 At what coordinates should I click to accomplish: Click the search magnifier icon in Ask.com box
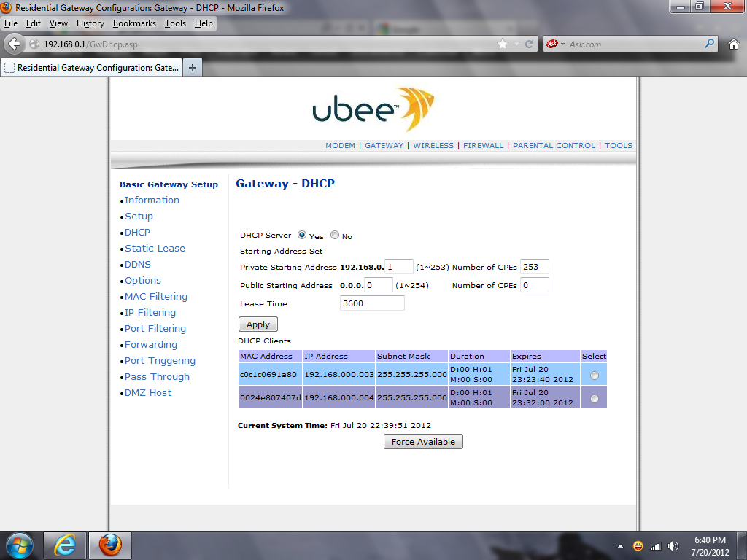[709, 44]
